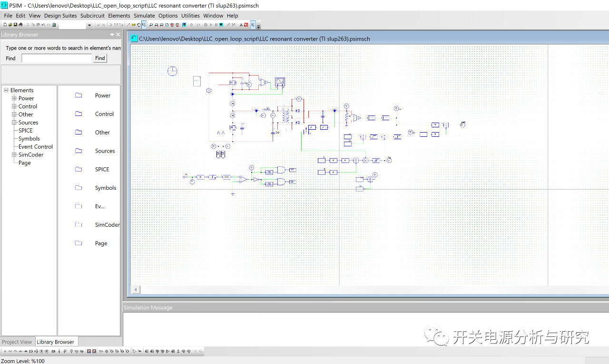Open the toolbar combo box dropdown
Screen dimensions: 609x364
click(89, 25)
